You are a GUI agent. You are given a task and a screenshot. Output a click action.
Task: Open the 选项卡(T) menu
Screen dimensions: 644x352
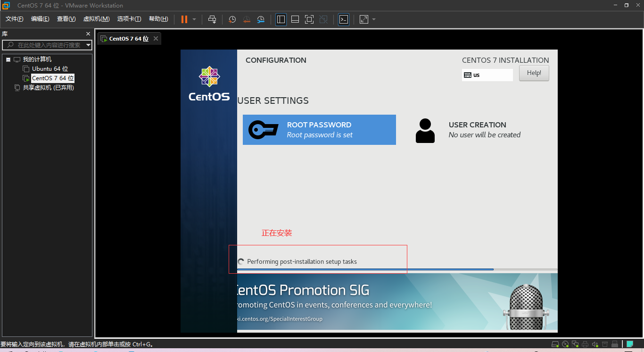(x=129, y=19)
